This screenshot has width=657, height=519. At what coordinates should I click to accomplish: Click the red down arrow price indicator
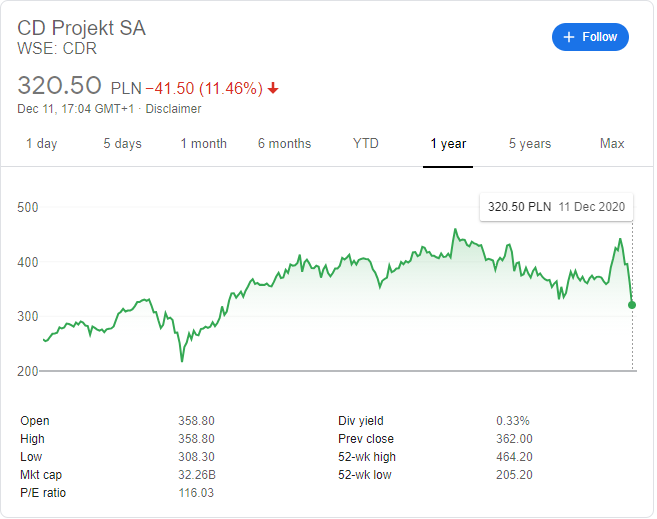273,88
